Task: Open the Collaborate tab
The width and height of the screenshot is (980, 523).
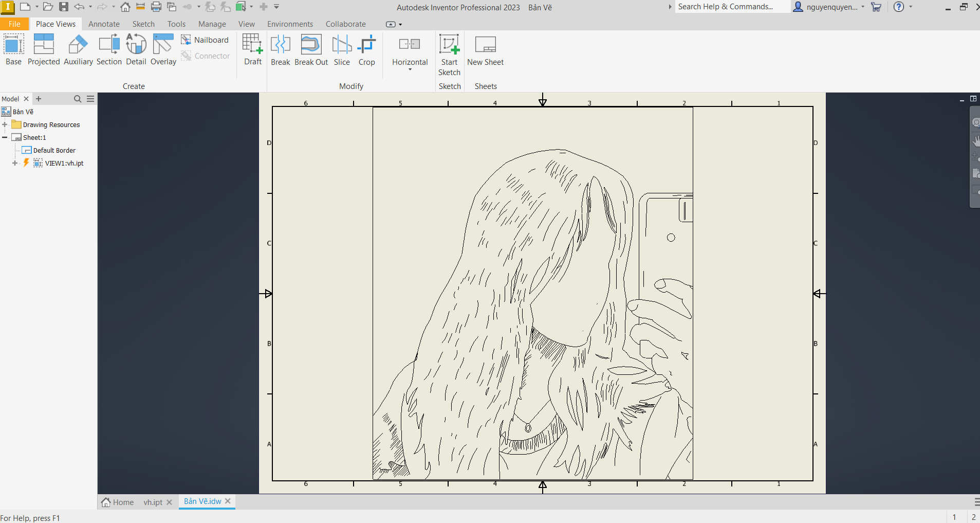Action: pos(346,24)
